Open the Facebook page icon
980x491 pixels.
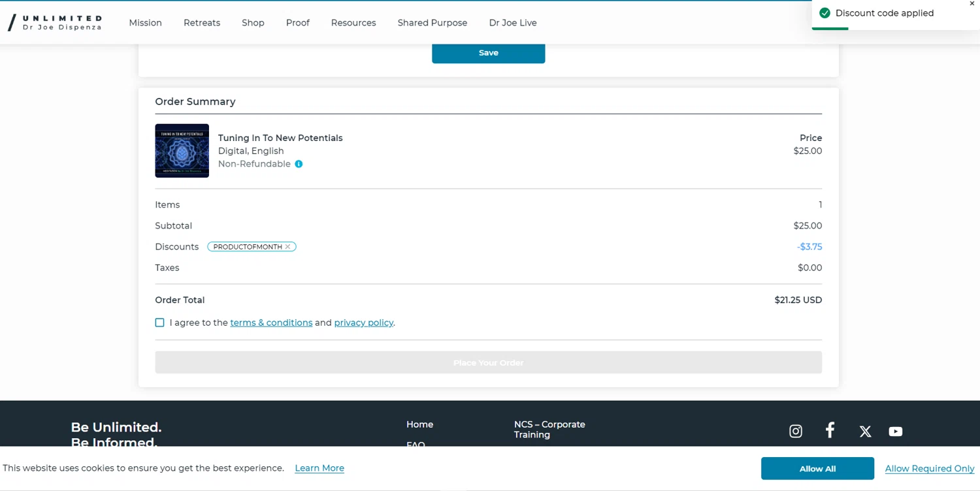(x=830, y=430)
